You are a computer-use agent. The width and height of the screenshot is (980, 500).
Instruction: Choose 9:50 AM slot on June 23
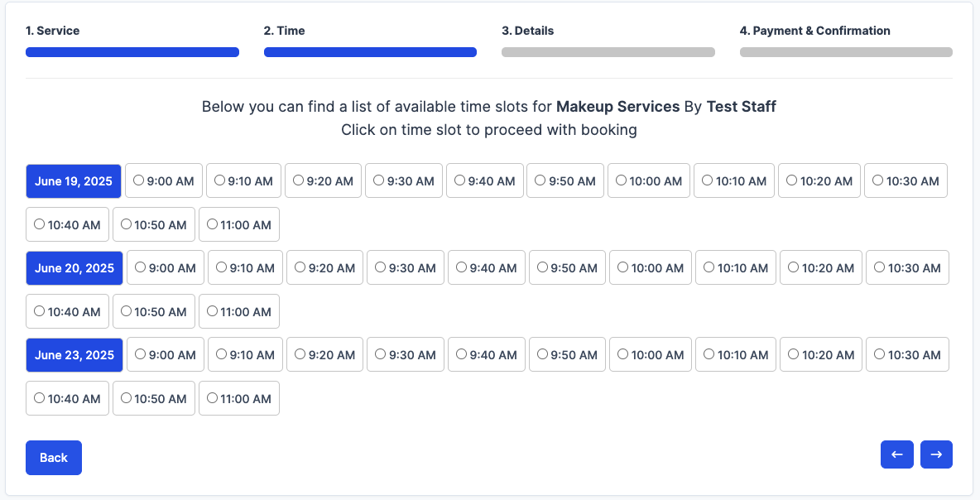click(568, 354)
